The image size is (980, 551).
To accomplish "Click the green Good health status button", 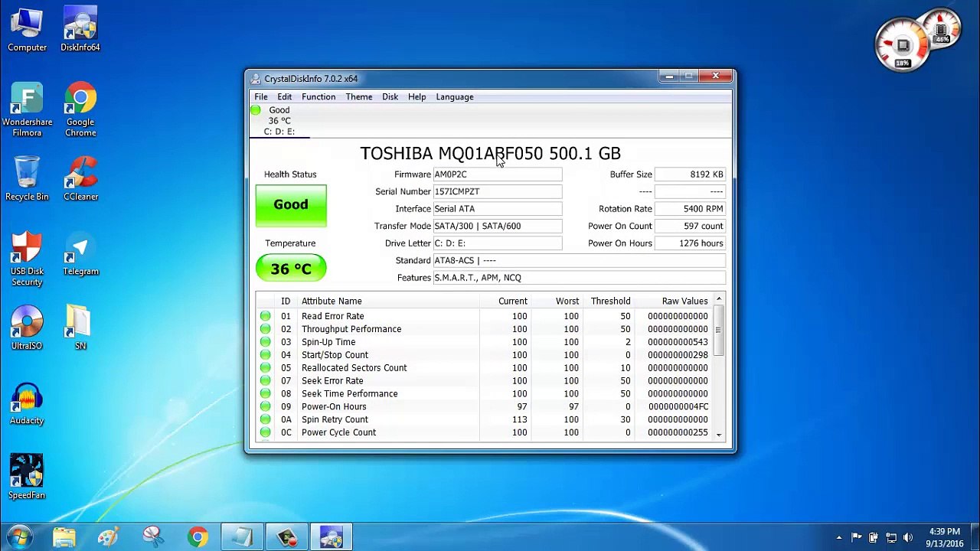I will pos(291,205).
